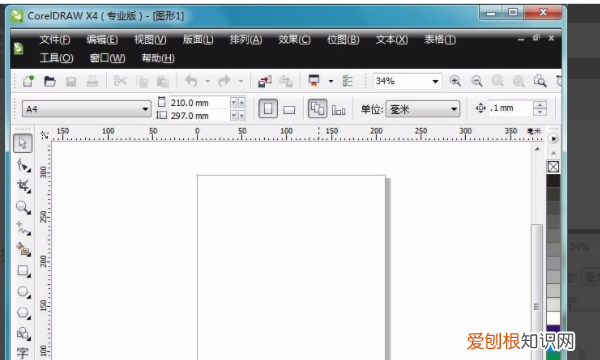
Task: Open the 位图(B) menu
Action: tap(343, 39)
